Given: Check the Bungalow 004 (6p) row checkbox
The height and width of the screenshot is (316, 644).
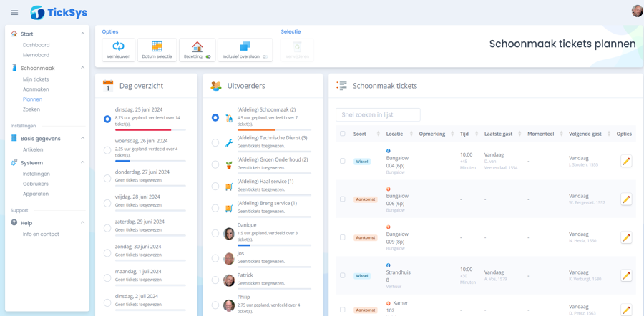Looking at the screenshot, I should click(x=343, y=161).
